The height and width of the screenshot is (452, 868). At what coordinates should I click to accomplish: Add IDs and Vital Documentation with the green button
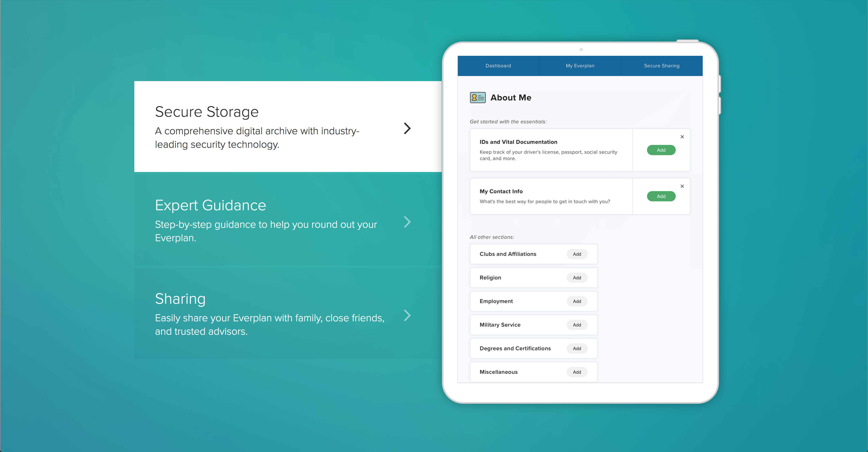click(x=661, y=150)
